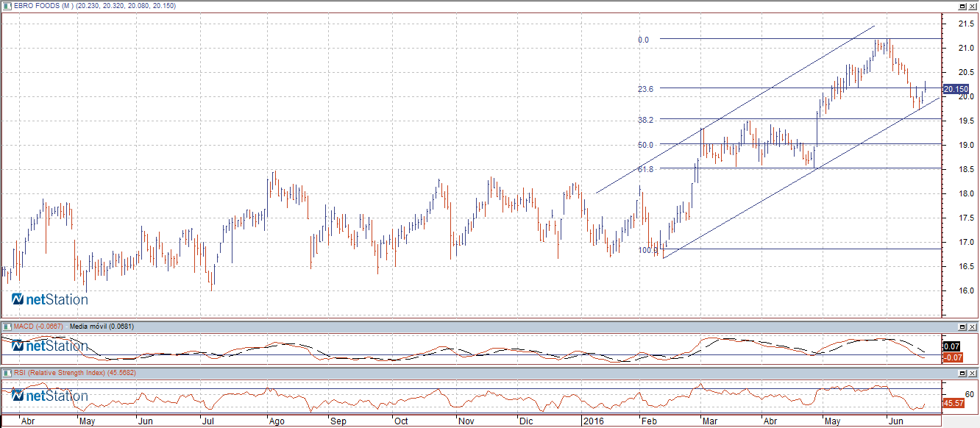Click the 17.0 price axis label
The image size is (980, 428).
[x=966, y=243]
